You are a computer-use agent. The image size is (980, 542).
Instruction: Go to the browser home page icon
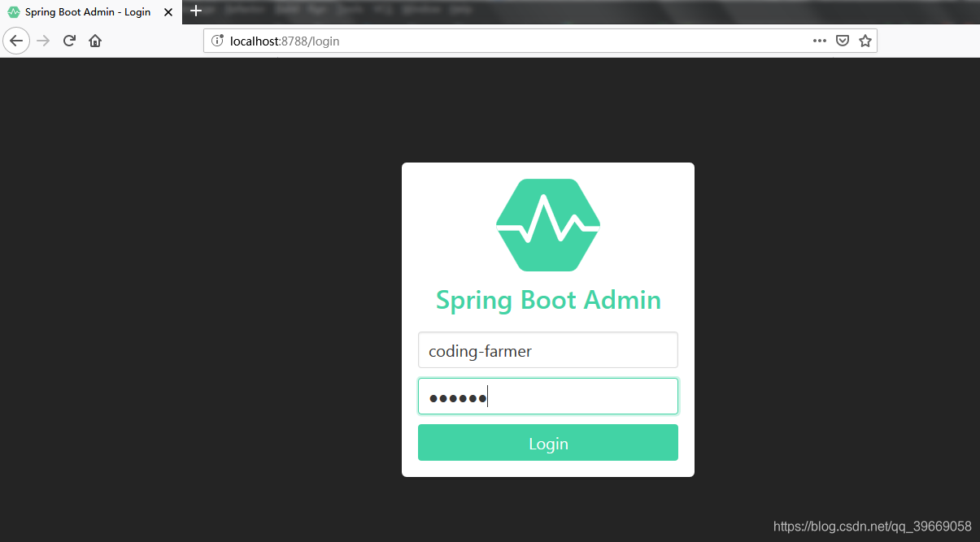95,41
